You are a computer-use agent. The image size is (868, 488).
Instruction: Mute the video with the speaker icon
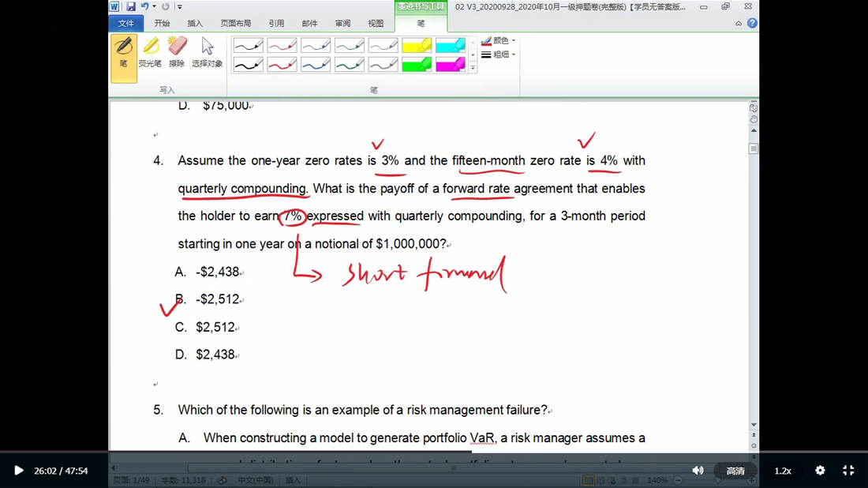(x=698, y=471)
